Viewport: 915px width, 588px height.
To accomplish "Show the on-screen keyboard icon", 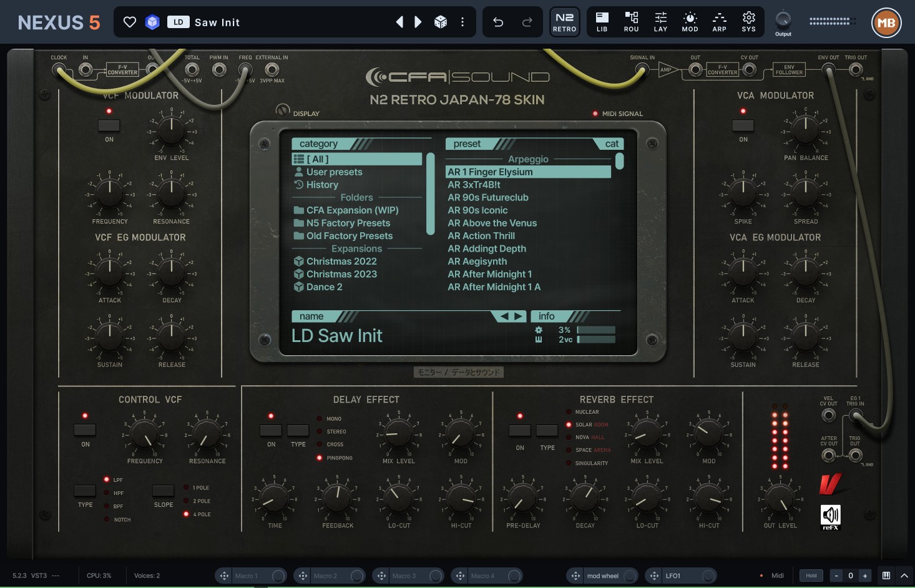I will coord(886,576).
